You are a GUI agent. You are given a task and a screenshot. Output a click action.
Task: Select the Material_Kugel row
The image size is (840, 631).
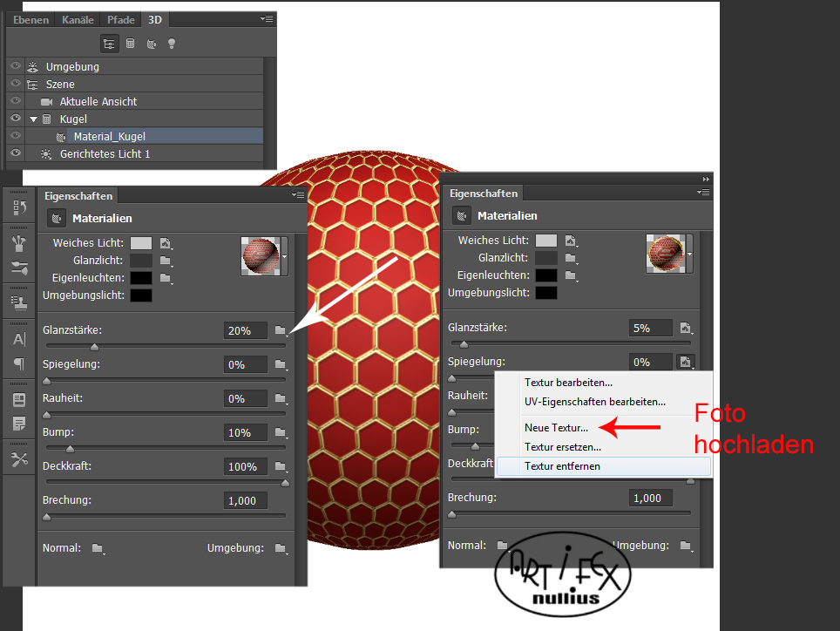(134, 136)
